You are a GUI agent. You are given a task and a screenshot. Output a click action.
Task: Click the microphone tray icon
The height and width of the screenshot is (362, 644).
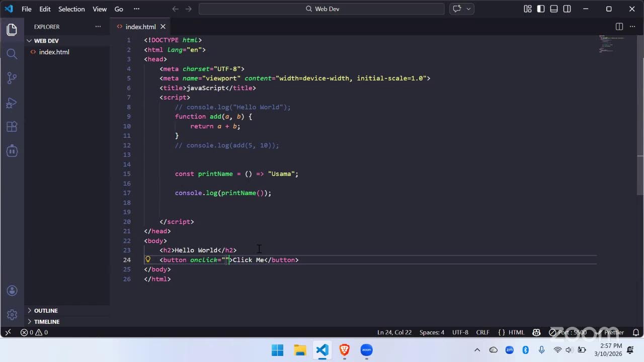[541, 350]
